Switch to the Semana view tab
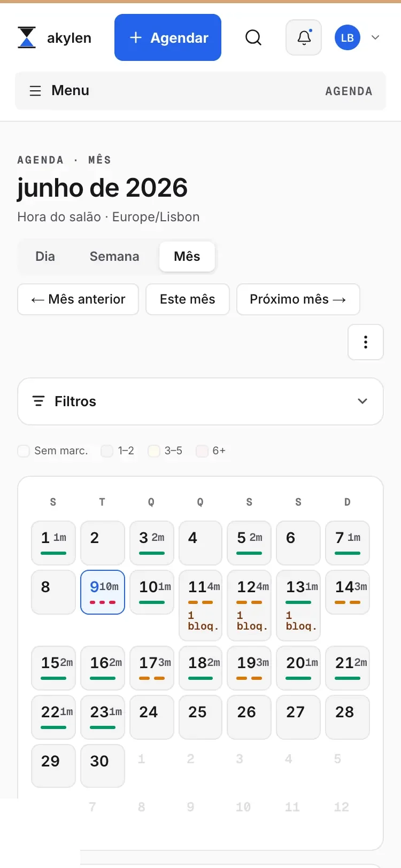 [114, 257]
